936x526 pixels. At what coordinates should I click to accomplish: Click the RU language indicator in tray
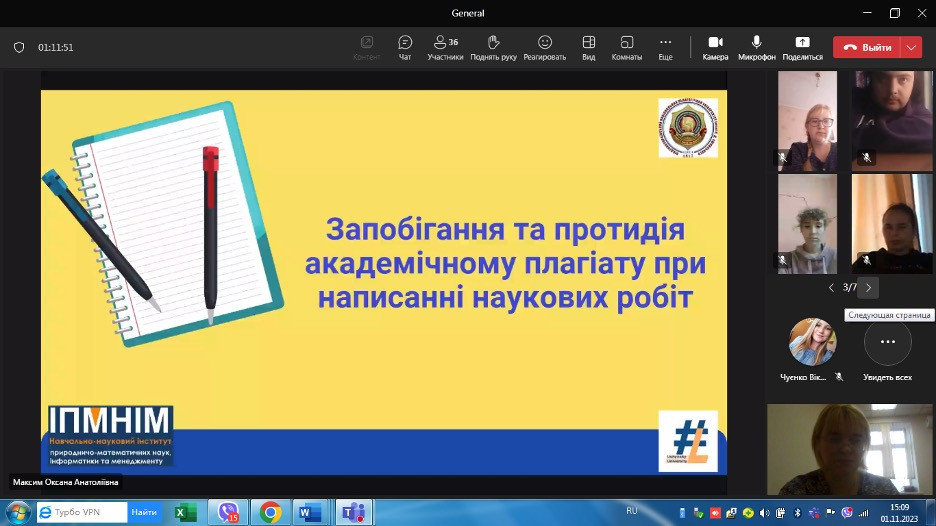tap(632, 511)
